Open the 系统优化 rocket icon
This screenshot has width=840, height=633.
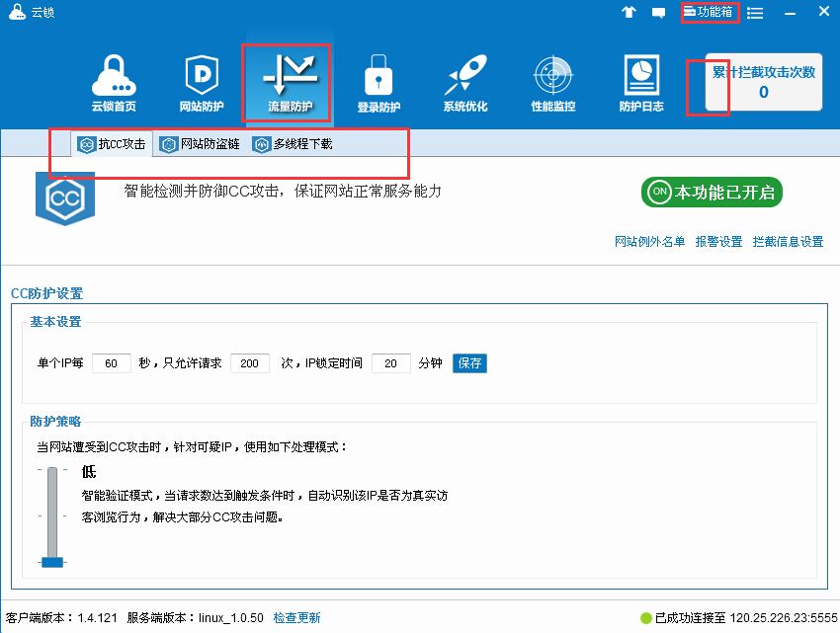(x=464, y=82)
